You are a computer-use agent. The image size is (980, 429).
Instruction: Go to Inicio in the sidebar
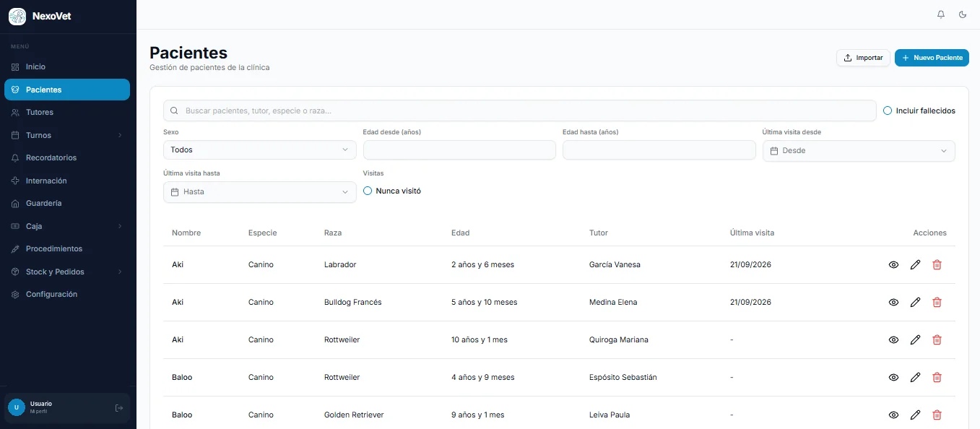67,66
